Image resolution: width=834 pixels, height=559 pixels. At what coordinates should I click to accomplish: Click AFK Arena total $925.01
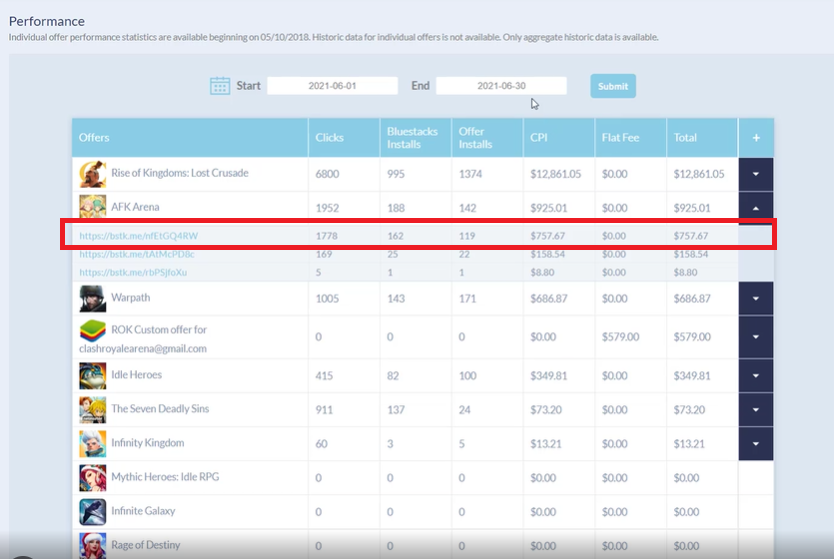692,208
